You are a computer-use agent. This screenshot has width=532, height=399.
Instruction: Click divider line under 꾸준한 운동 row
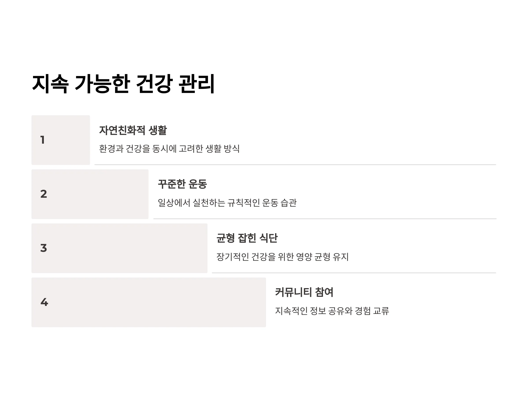pyautogui.click(x=325, y=219)
